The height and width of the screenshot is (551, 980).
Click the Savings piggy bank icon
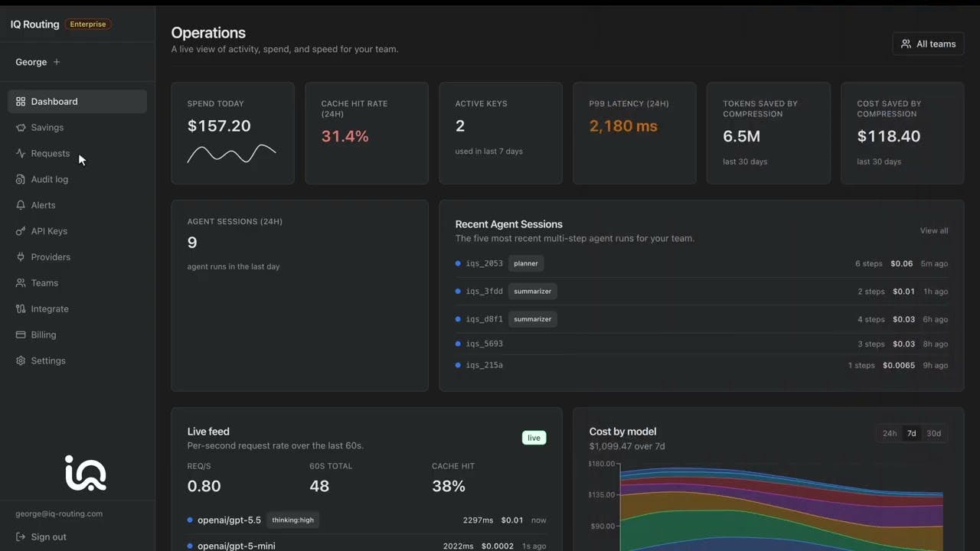[21, 128]
